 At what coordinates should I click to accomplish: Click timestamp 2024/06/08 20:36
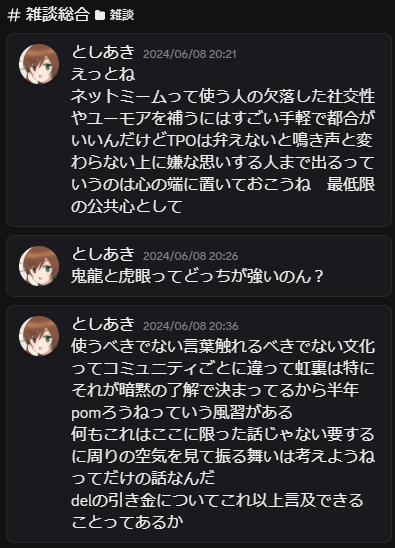[191, 326]
